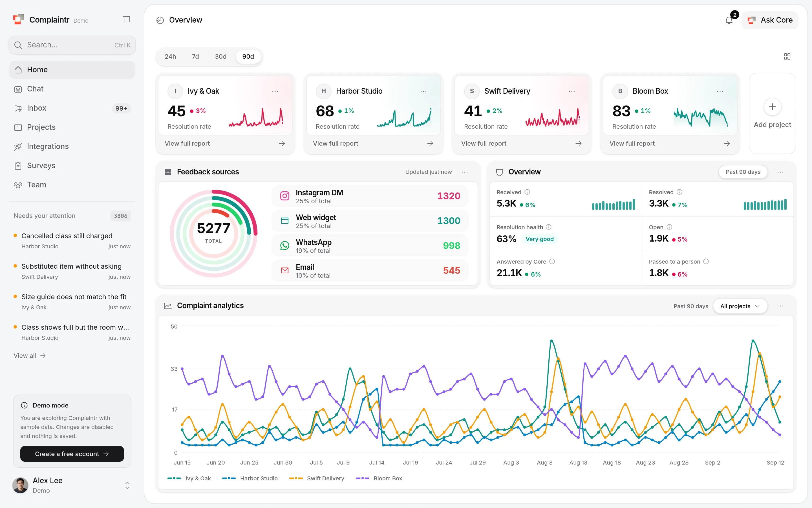Select the 30d time range

(x=220, y=56)
